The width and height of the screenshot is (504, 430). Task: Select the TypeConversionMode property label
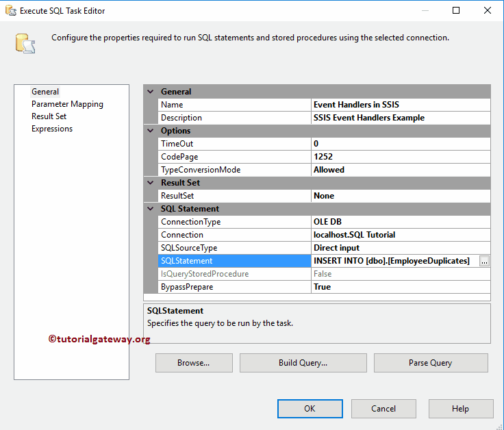[x=234, y=170]
